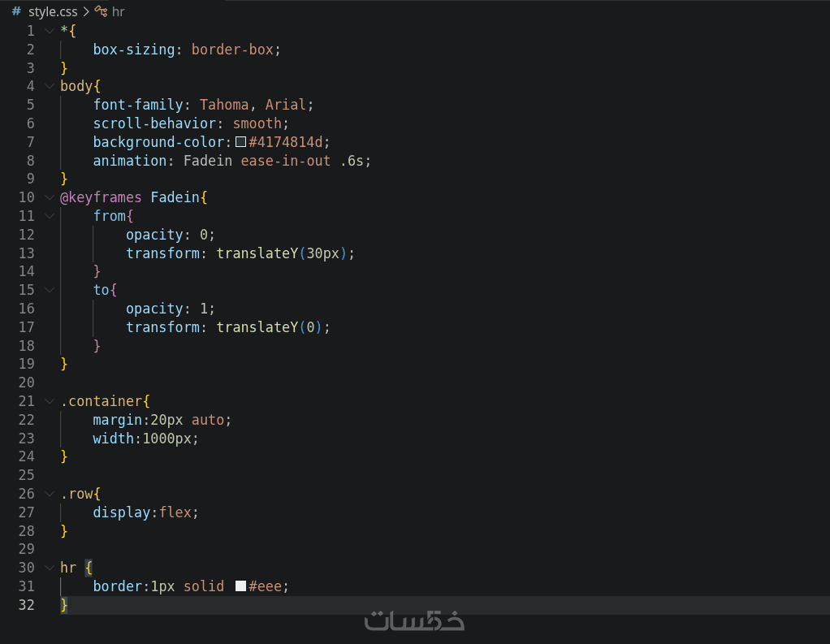830x644 pixels.
Task: Open color picker for #eee swatch
Action: coord(241,586)
